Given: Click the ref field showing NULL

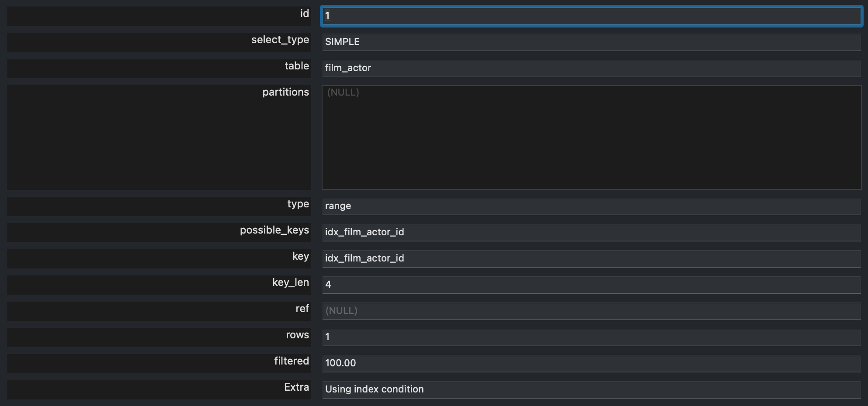Looking at the screenshot, I should [x=591, y=311].
